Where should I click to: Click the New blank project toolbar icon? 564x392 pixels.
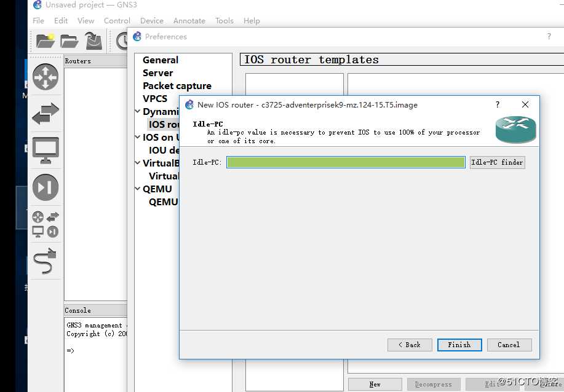(46, 41)
